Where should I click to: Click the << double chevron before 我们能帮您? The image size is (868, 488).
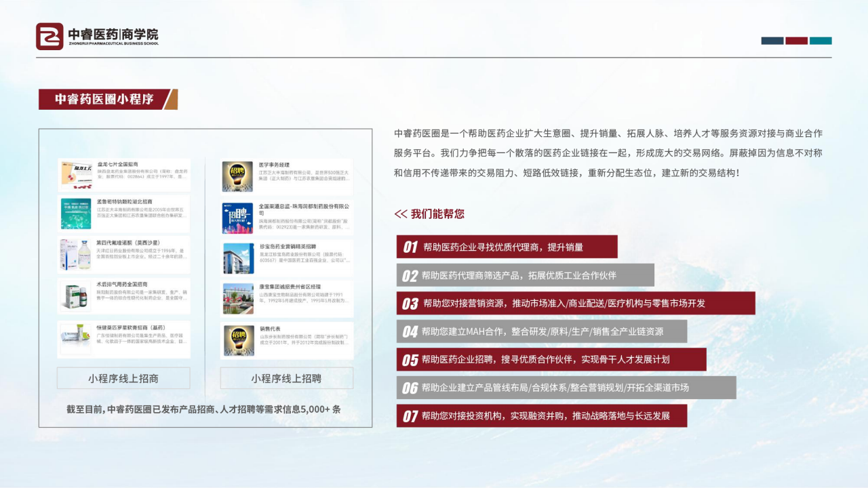(x=401, y=213)
